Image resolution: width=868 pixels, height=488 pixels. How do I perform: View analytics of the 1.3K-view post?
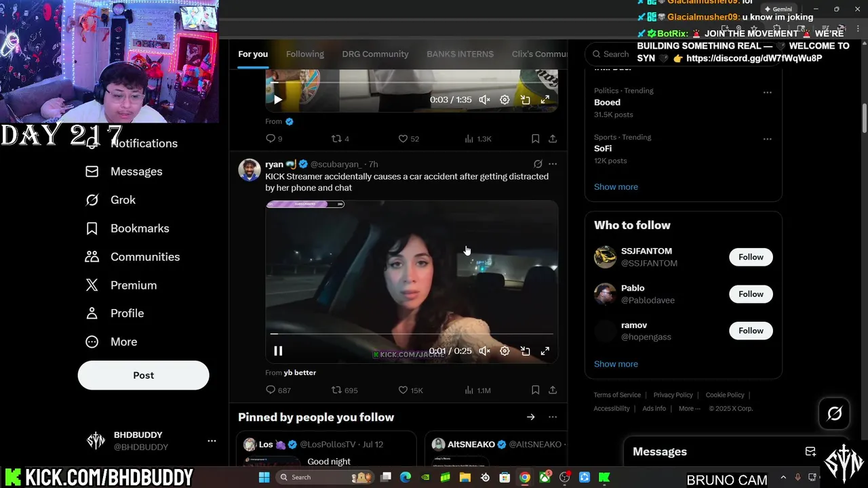pyautogui.click(x=478, y=138)
